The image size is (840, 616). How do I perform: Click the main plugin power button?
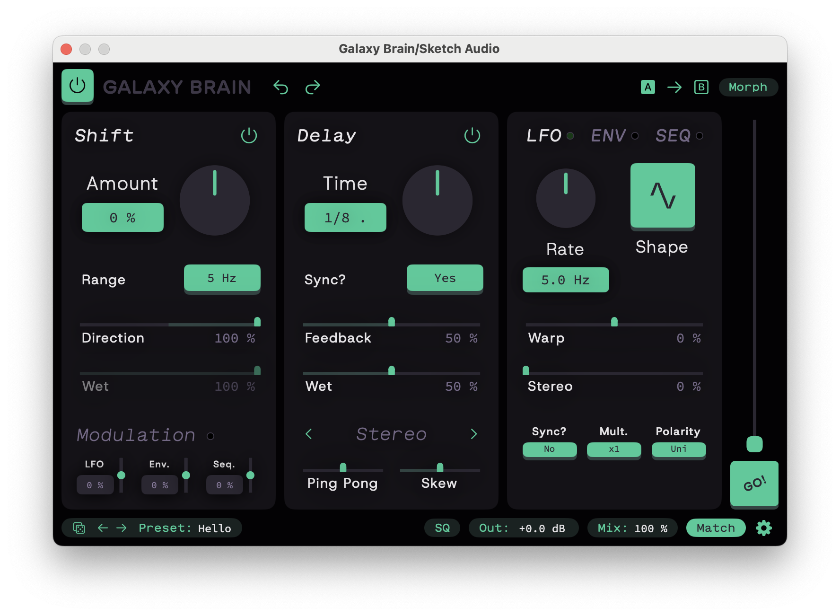click(x=78, y=86)
